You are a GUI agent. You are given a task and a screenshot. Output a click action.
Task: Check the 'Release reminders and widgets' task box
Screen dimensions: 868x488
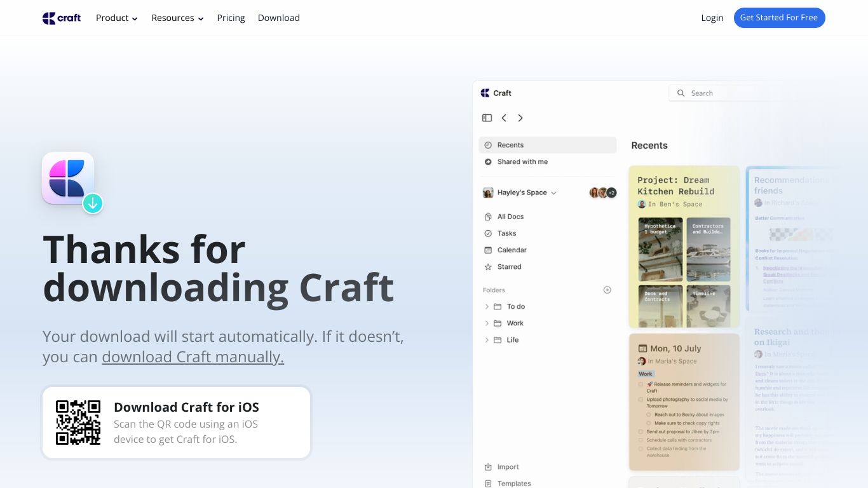641,384
